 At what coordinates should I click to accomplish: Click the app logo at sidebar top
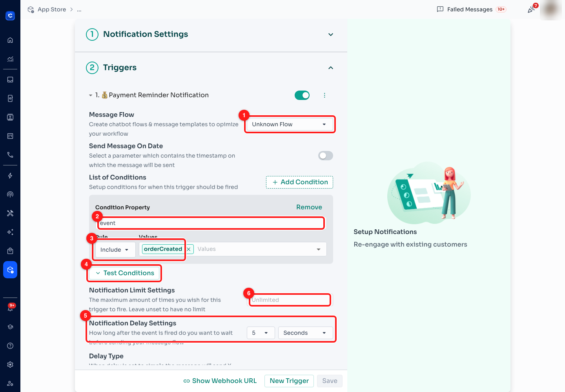(x=10, y=16)
